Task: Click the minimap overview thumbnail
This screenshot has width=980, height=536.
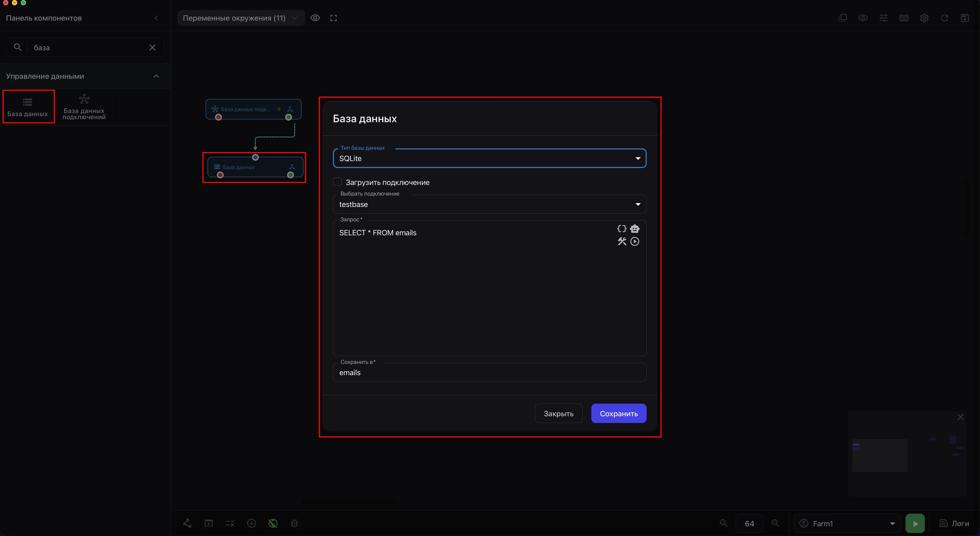Action: (907, 454)
